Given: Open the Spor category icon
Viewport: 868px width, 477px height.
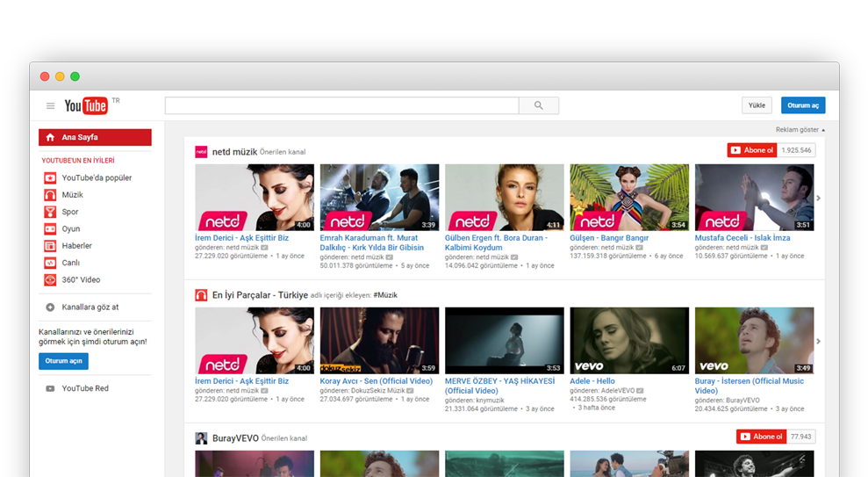Looking at the screenshot, I should (x=50, y=212).
